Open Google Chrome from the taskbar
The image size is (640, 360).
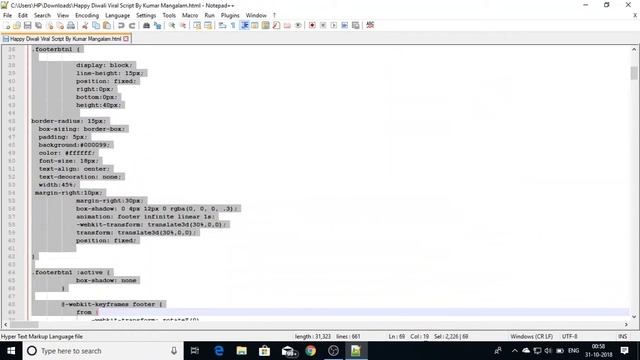[311, 351]
